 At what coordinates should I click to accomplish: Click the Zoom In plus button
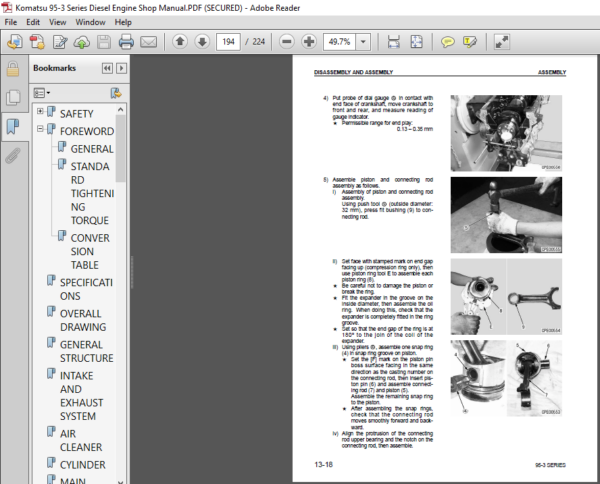(x=309, y=41)
